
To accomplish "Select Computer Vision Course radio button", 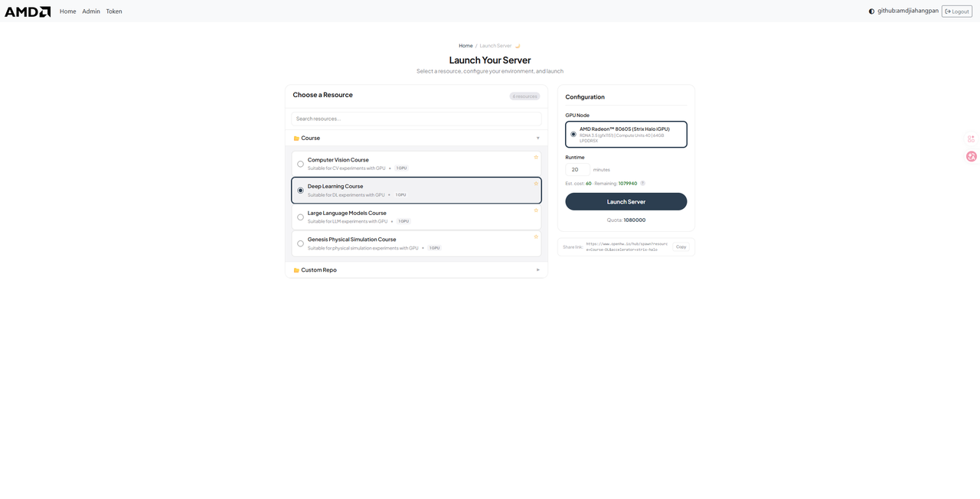I will point(300,164).
